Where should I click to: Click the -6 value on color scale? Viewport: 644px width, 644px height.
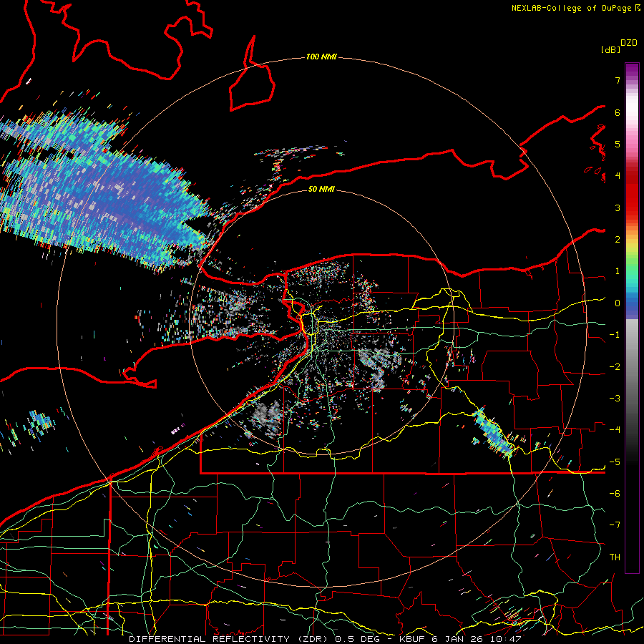(615, 494)
